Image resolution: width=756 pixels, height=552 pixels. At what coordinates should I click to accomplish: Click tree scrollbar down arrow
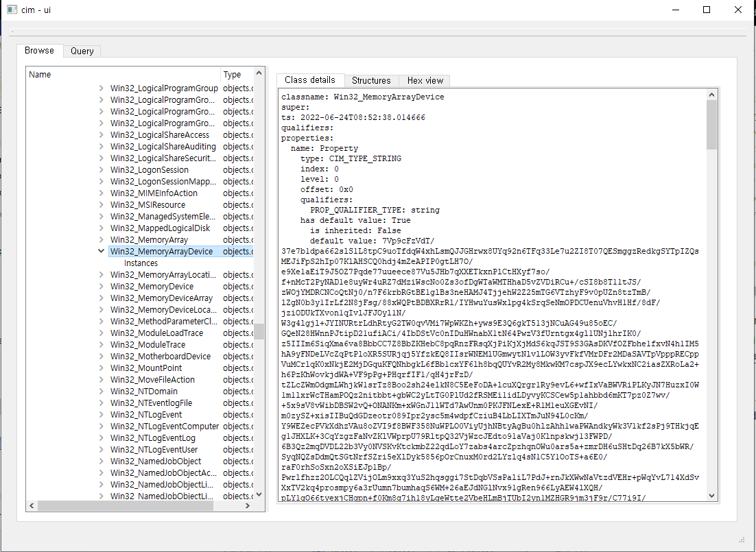259,494
